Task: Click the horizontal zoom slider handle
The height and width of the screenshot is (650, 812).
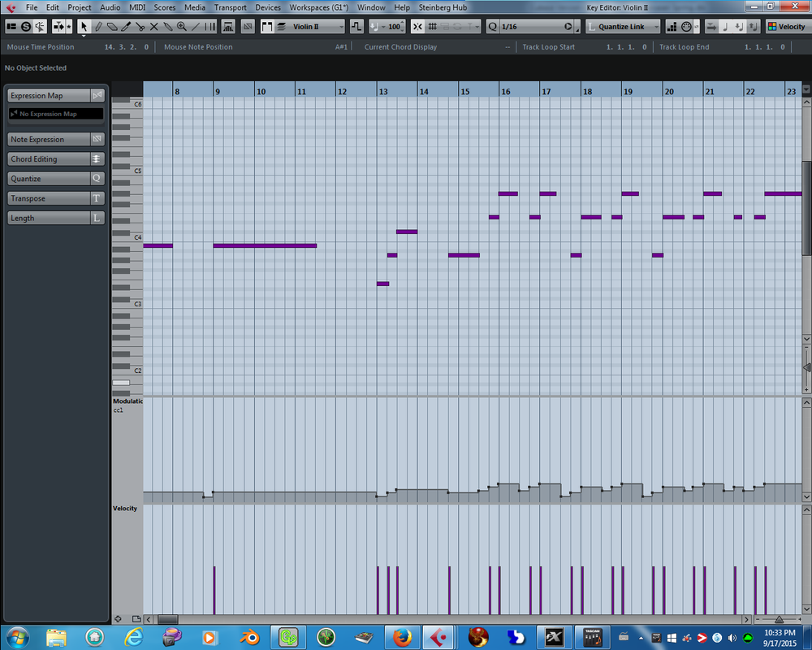Action: pyautogui.click(x=779, y=619)
